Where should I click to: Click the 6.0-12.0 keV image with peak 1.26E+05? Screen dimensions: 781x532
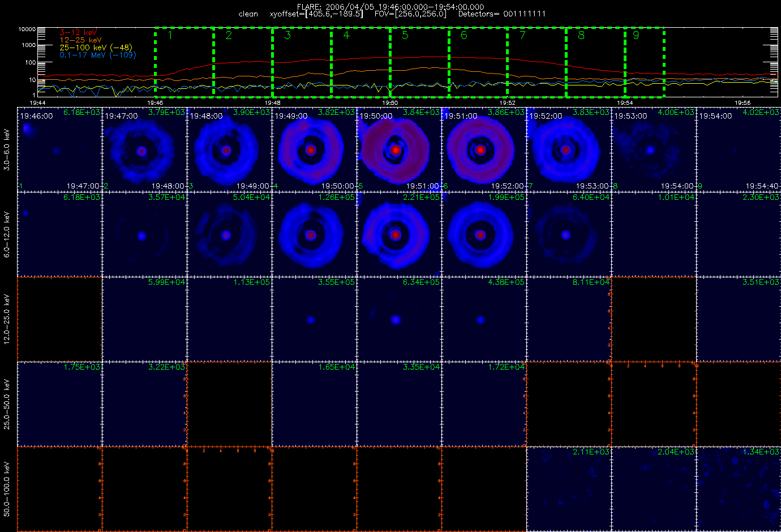(314, 234)
